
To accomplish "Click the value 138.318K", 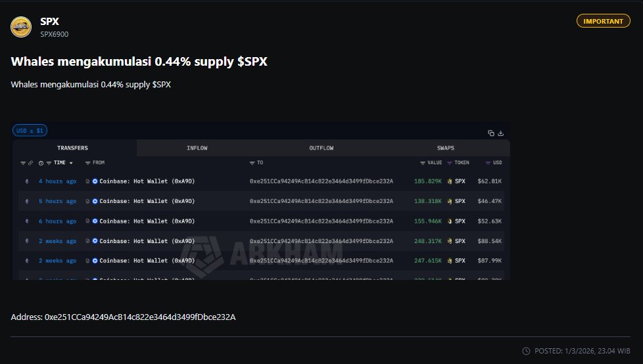I will pos(428,201).
